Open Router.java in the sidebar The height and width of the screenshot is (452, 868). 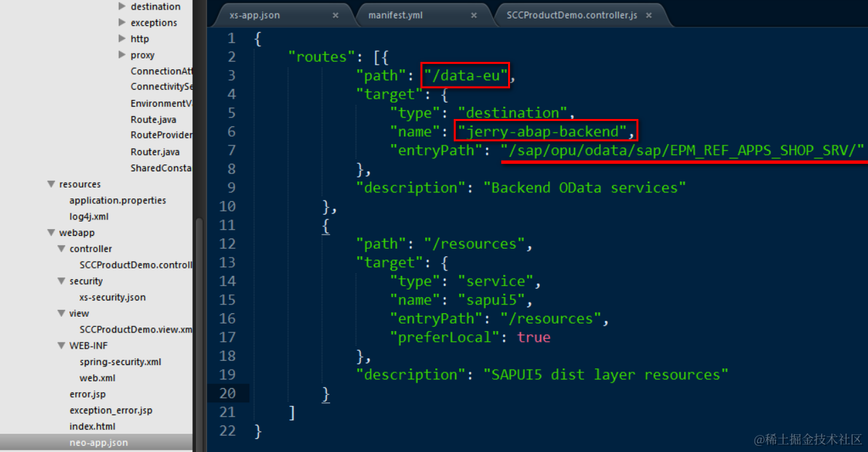[x=155, y=152]
